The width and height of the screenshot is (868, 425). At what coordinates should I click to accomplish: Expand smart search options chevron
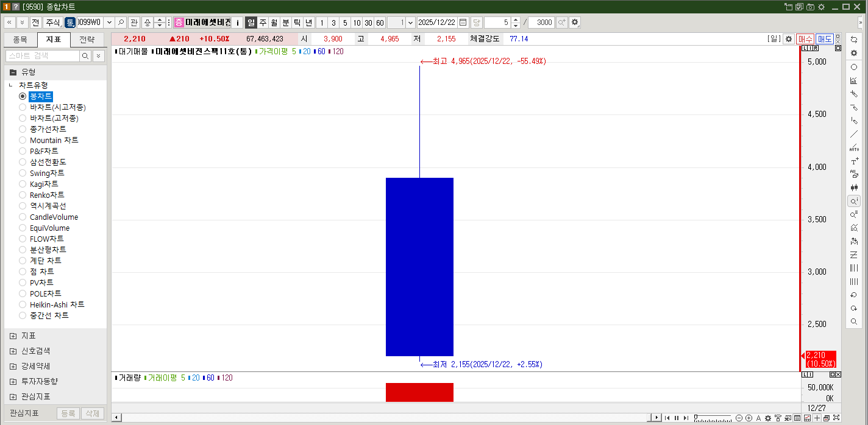[x=98, y=56]
